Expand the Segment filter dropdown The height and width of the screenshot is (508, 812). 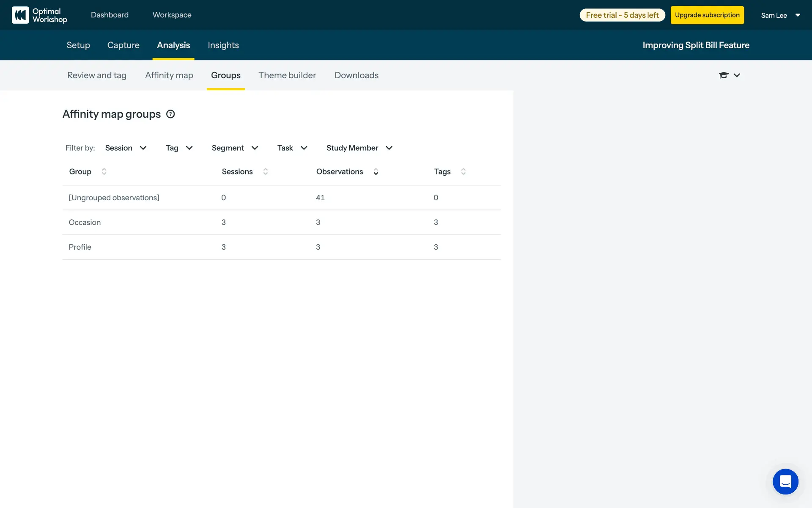[x=235, y=148]
